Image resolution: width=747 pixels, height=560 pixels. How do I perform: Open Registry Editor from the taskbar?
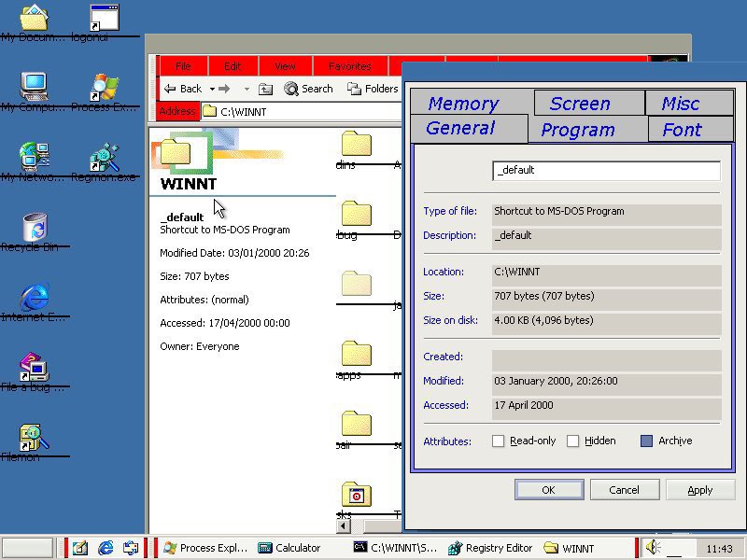[x=492, y=548]
